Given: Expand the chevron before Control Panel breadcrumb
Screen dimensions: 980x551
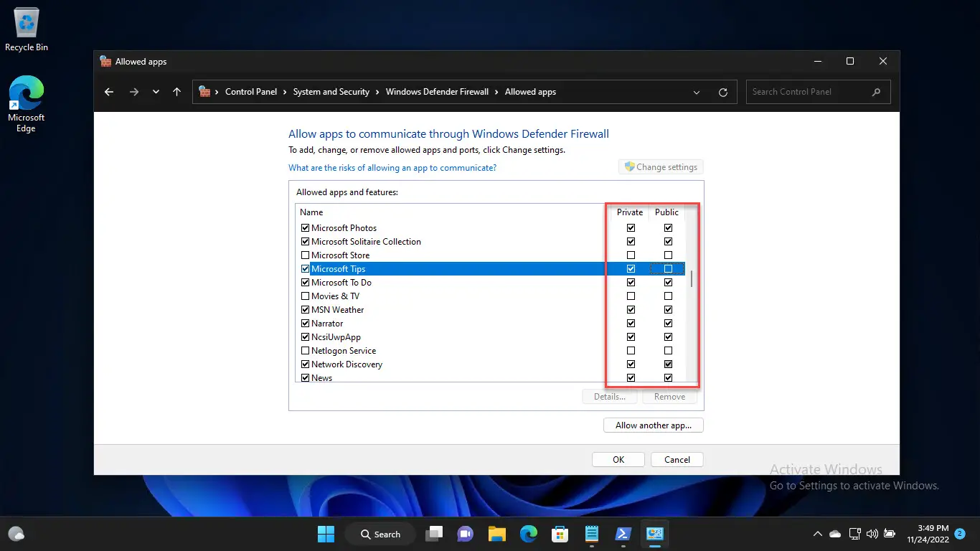Looking at the screenshot, I should coord(217,92).
